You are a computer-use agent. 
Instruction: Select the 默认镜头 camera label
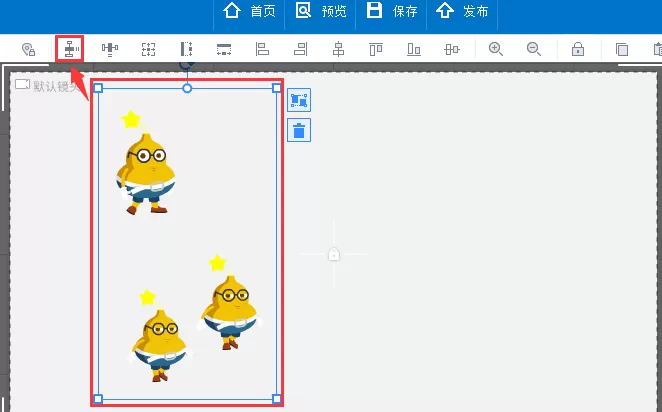click(47, 86)
